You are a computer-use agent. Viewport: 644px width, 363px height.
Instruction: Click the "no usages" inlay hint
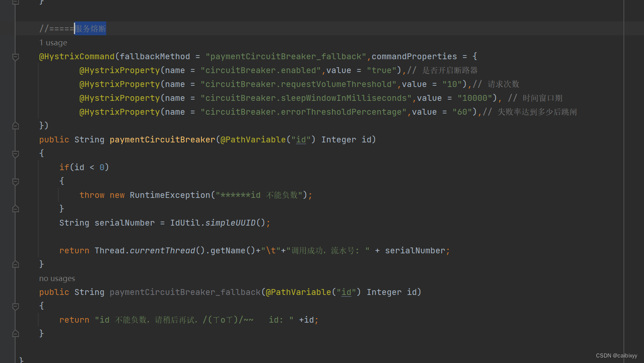57,279
